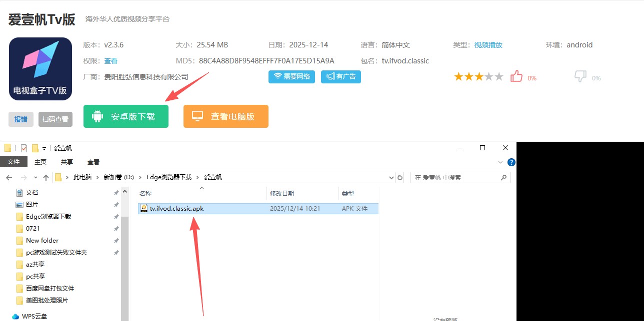Expand the ribbon with the chevron

500,162
